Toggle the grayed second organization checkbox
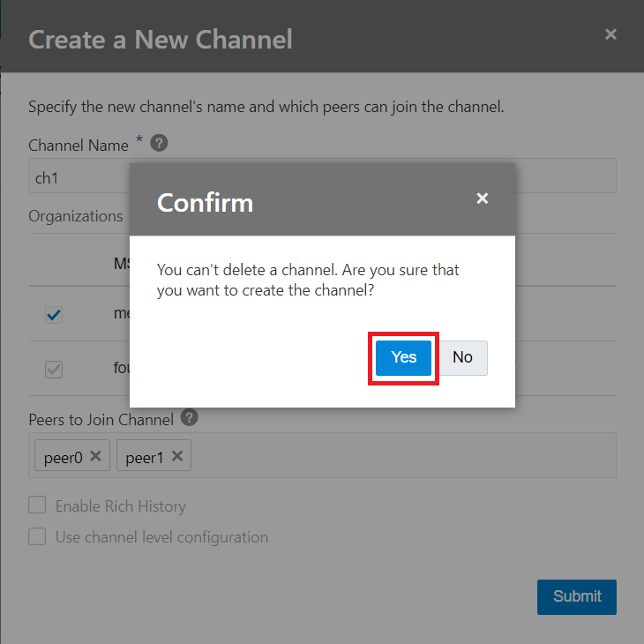The image size is (644, 644). [54, 370]
